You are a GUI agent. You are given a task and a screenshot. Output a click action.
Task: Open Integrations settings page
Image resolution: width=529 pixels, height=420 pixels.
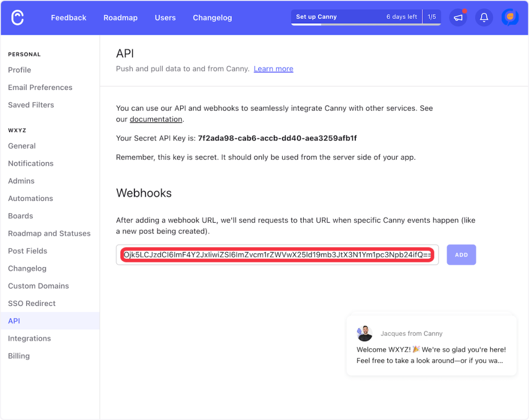(x=29, y=338)
